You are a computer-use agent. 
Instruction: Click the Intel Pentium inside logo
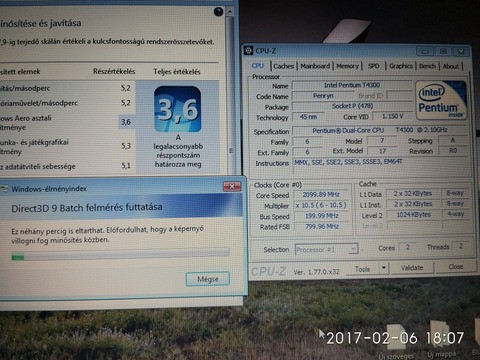(441, 100)
